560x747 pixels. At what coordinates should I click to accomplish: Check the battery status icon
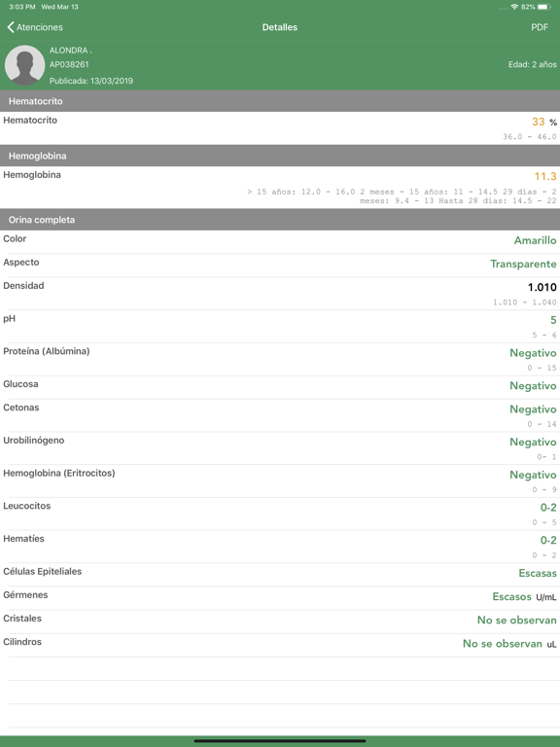click(544, 7)
